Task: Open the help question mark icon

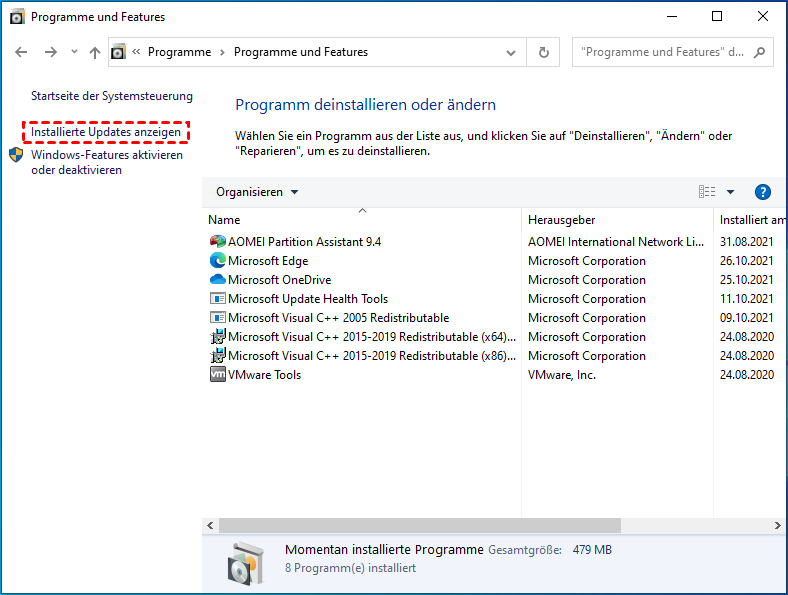Action: click(x=762, y=192)
